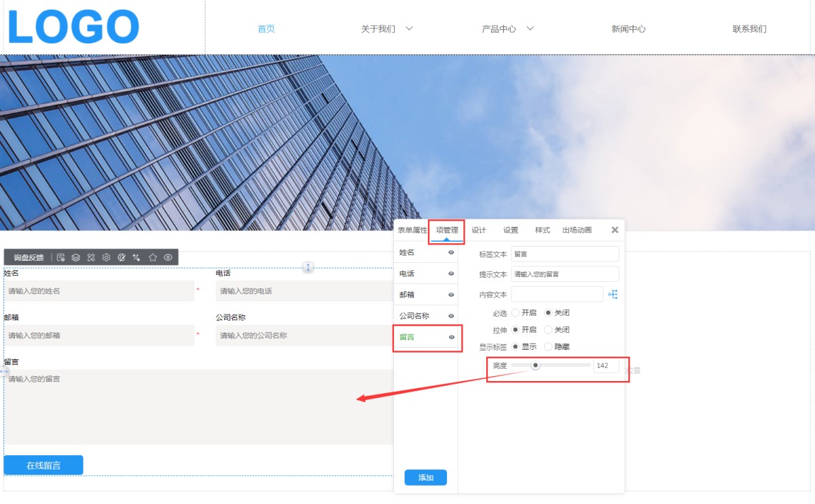This screenshot has width=815, height=504.
Task: Set 必选 to 开启
Action: [515, 313]
